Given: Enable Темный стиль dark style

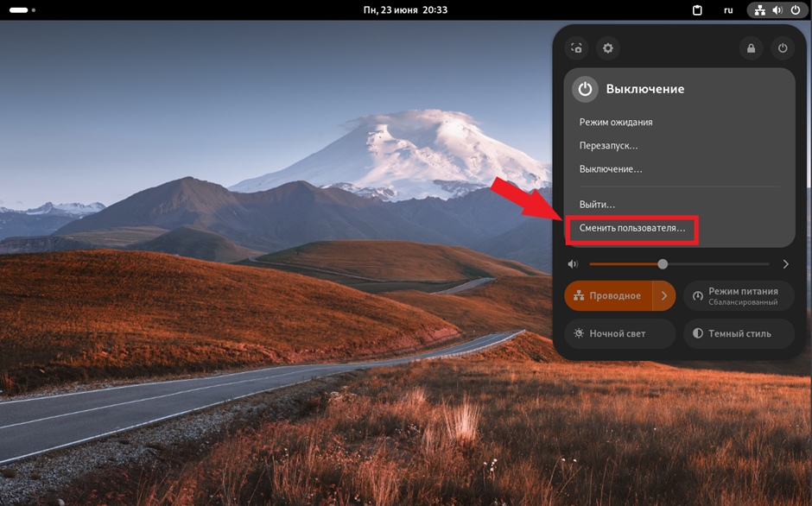Looking at the screenshot, I should [x=739, y=333].
